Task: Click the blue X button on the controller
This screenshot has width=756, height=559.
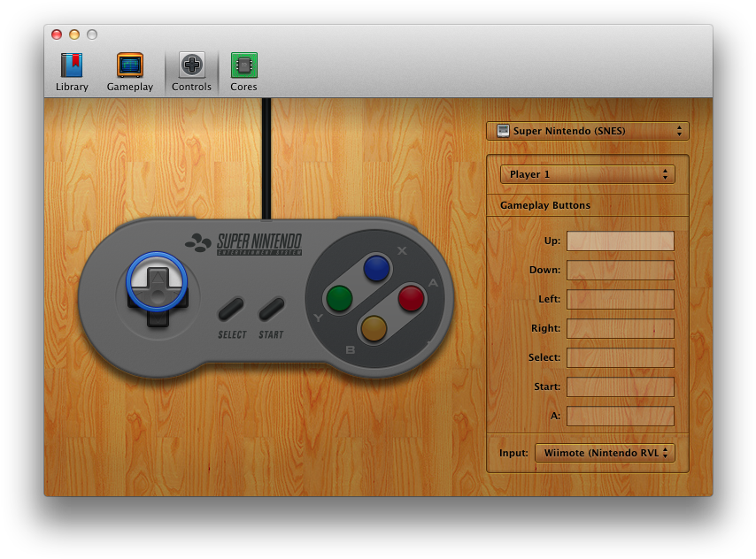Action: [376, 268]
